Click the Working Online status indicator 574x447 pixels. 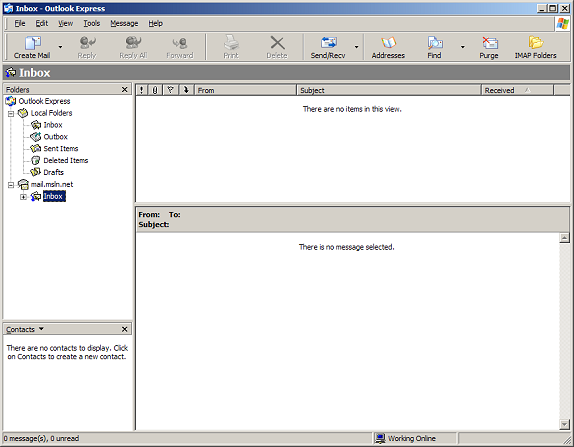[414, 438]
